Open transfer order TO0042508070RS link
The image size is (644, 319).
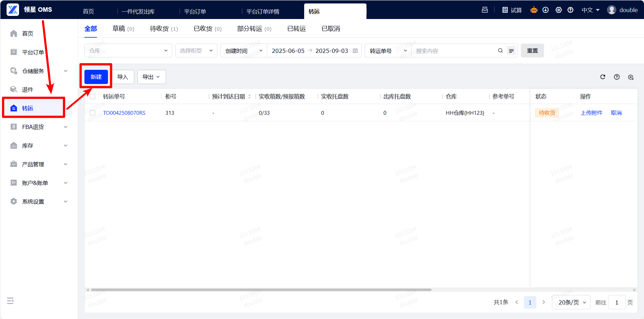(x=124, y=113)
